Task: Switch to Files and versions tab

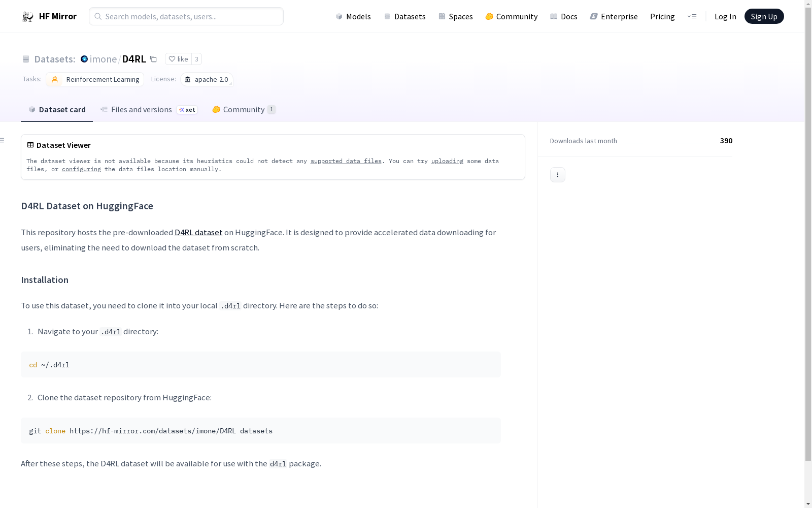Action: pyautogui.click(x=149, y=109)
